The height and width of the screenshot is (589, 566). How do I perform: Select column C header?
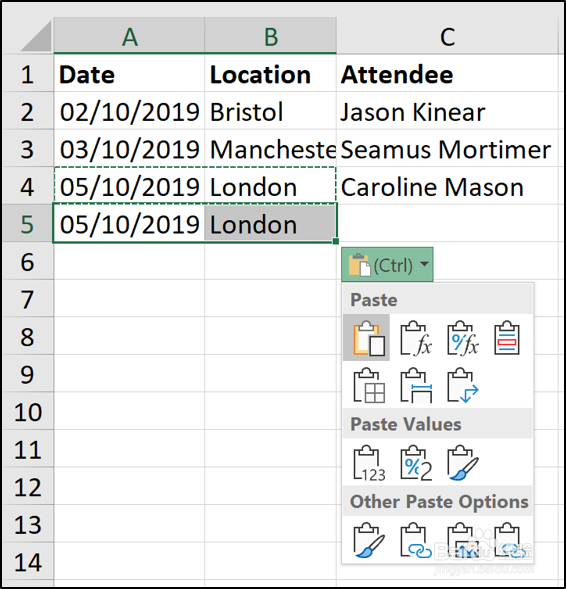[447, 36]
